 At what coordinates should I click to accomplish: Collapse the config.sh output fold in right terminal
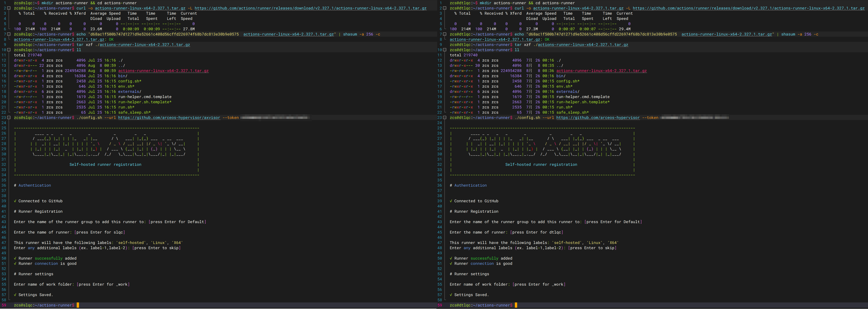445,118
